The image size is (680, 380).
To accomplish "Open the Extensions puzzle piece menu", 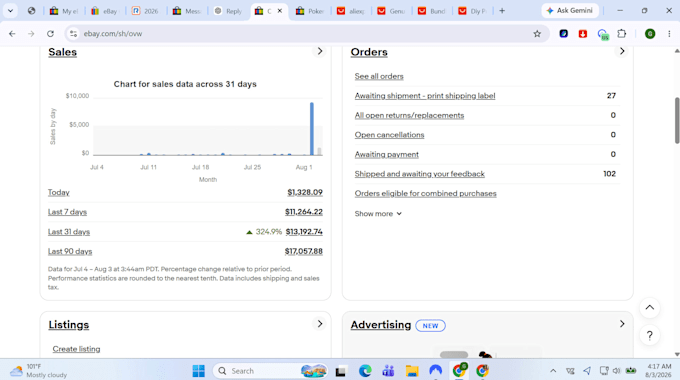I will point(622,34).
